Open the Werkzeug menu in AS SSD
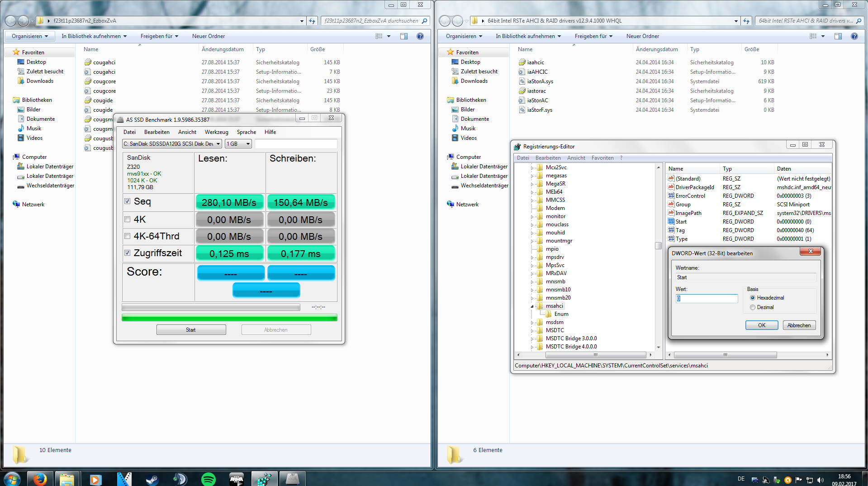Image resolution: width=868 pixels, height=486 pixels. point(216,132)
